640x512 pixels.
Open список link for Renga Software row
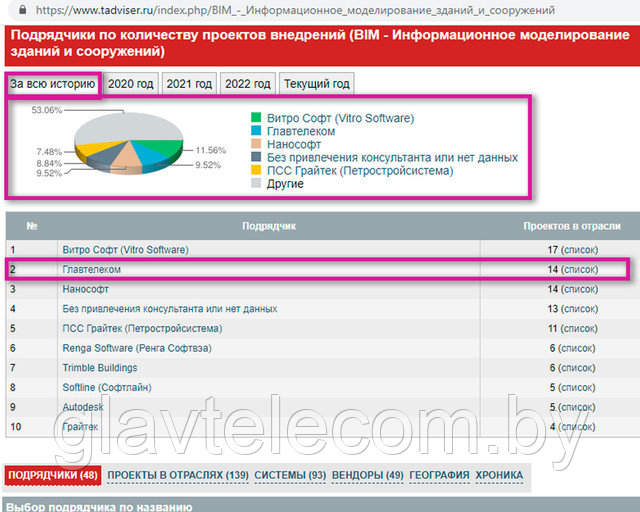(576, 348)
